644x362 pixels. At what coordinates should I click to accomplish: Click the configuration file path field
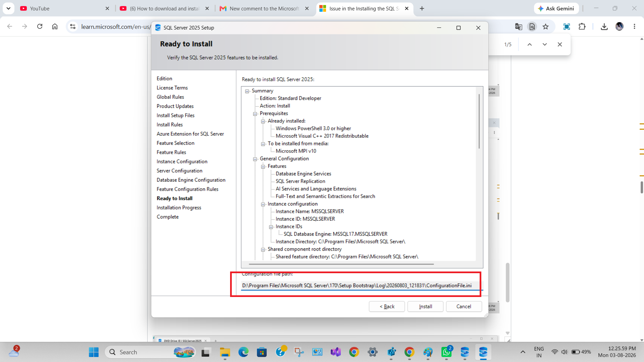(362, 286)
